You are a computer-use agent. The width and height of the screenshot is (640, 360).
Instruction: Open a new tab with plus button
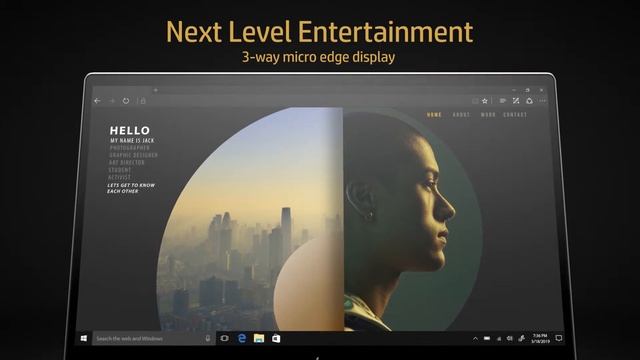(156, 90)
